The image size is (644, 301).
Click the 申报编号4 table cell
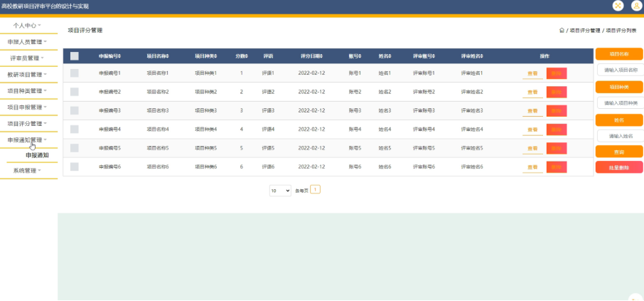(109, 129)
